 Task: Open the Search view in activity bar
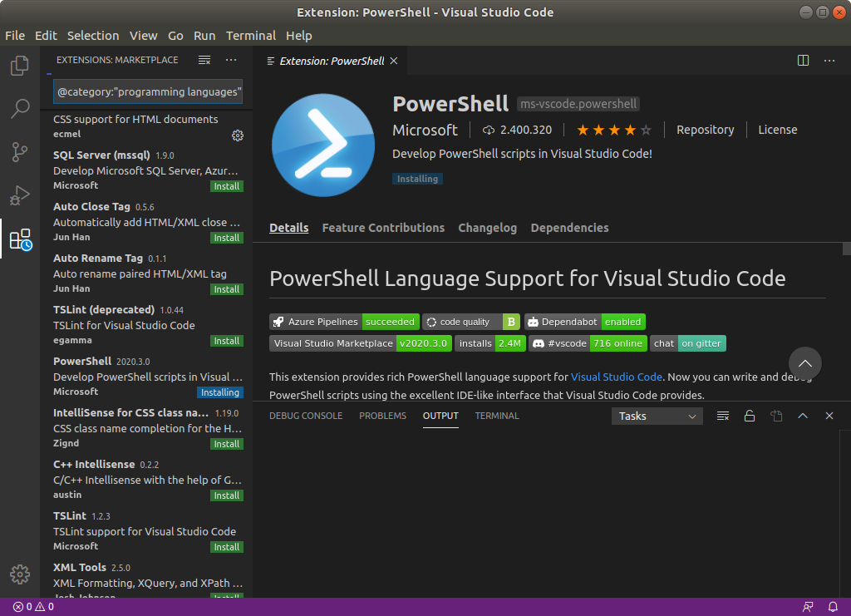click(x=20, y=109)
